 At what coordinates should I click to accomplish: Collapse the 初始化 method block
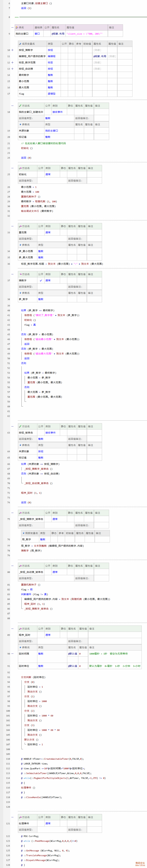[12, 168]
